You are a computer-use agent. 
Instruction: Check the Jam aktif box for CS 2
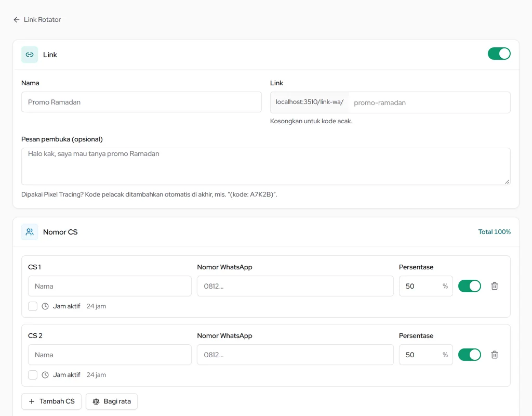coord(33,375)
